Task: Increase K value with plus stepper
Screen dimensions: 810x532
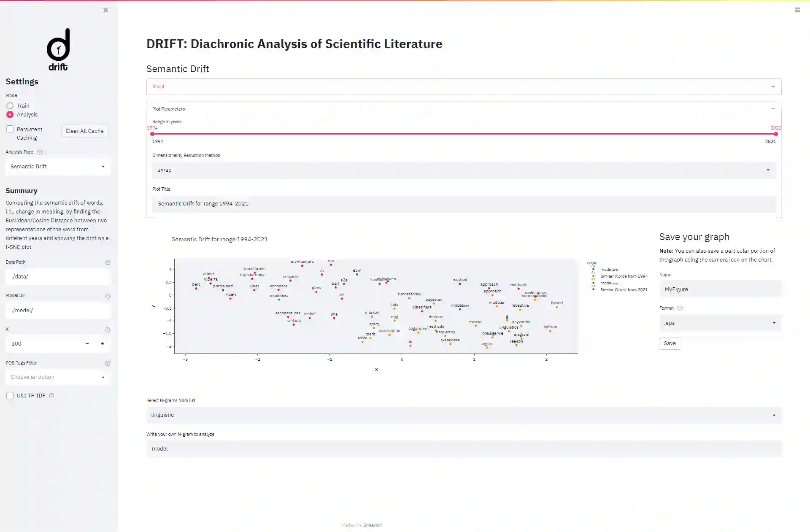Action: [103, 344]
